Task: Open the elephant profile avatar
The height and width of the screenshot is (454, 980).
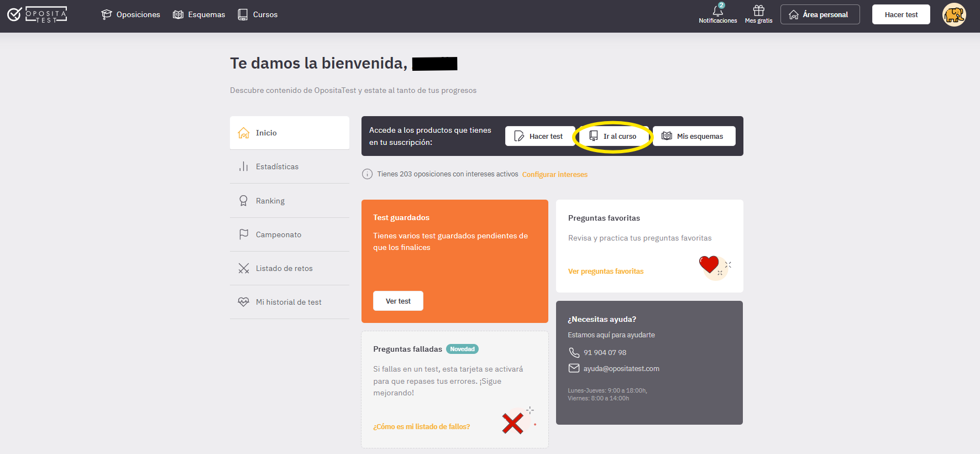Action: 954,14
